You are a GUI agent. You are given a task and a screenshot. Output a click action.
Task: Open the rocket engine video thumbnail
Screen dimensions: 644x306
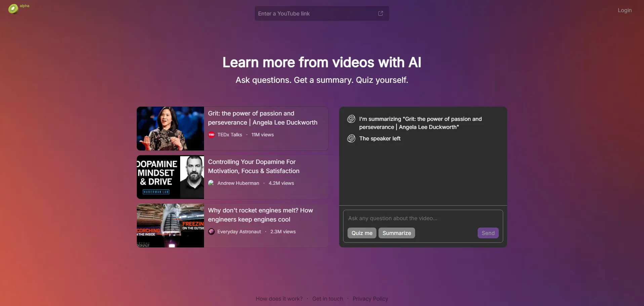point(170,226)
